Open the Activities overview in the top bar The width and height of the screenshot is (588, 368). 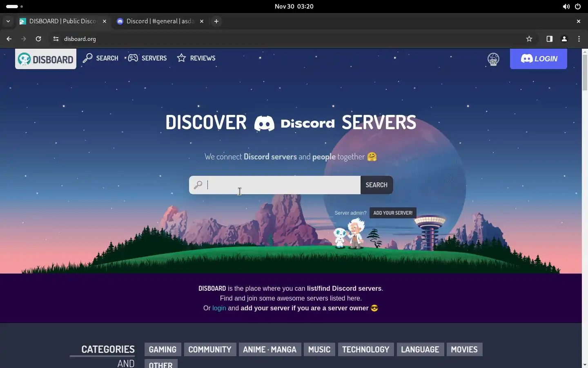[x=14, y=7]
